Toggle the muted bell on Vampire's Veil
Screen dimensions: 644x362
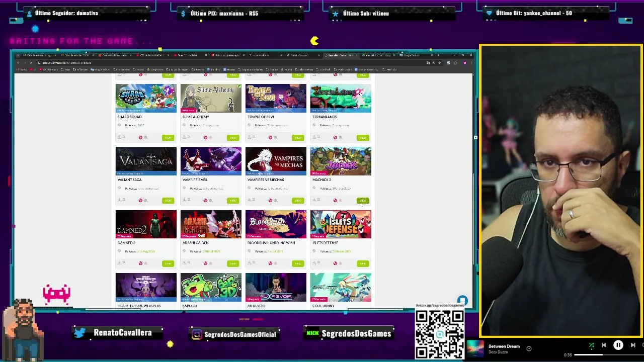pyautogui.click(x=211, y=200)
